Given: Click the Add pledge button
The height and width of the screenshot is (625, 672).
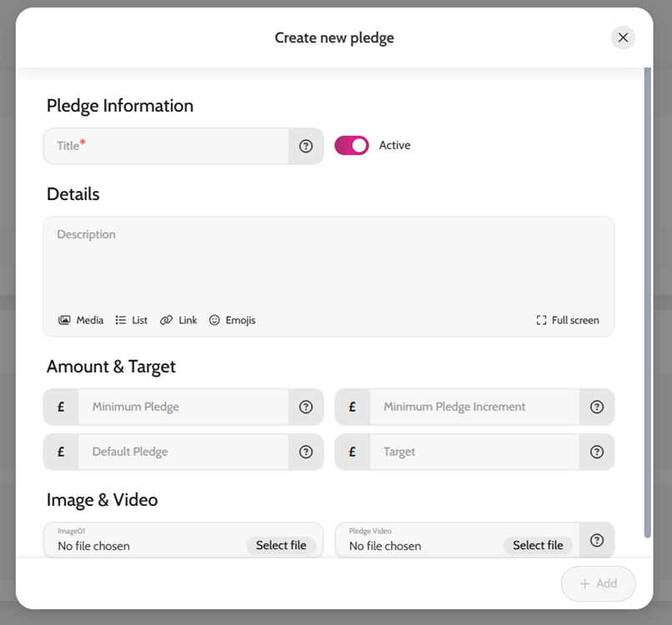Looking at the screenshot, I should pyautogui.click(x=599, y=583).
